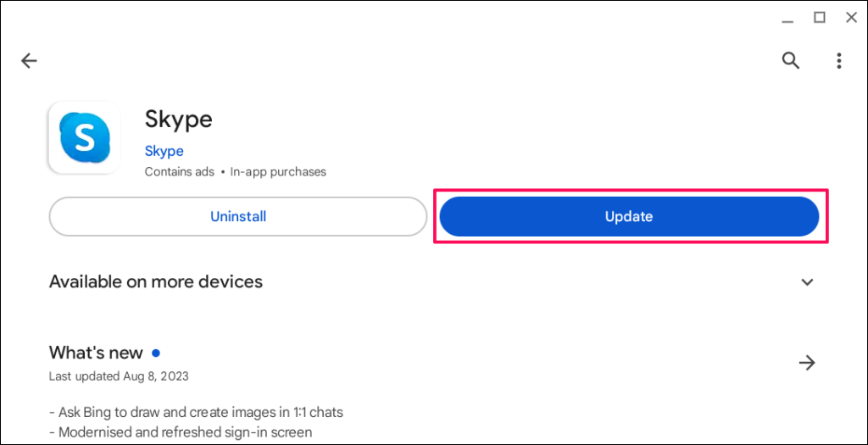Click the Last updated Aug 8, 2023 text
868x445 pixels.
(x=119, y=375)
